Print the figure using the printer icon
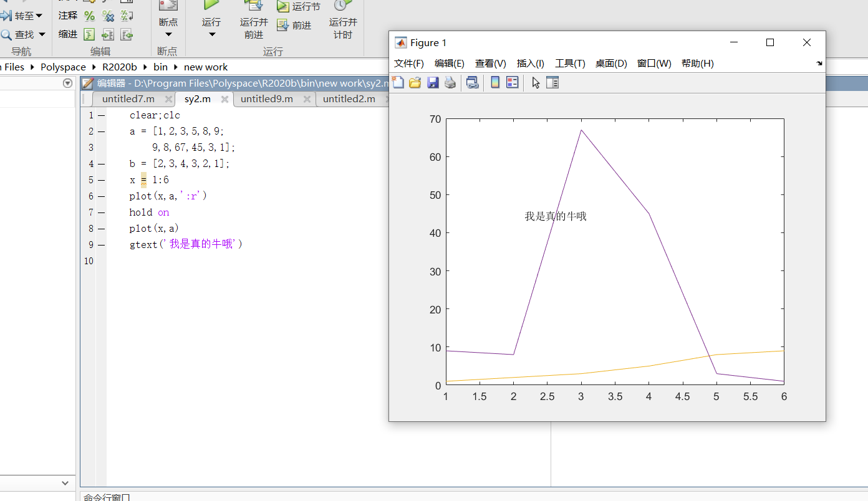 coord(450,82)
